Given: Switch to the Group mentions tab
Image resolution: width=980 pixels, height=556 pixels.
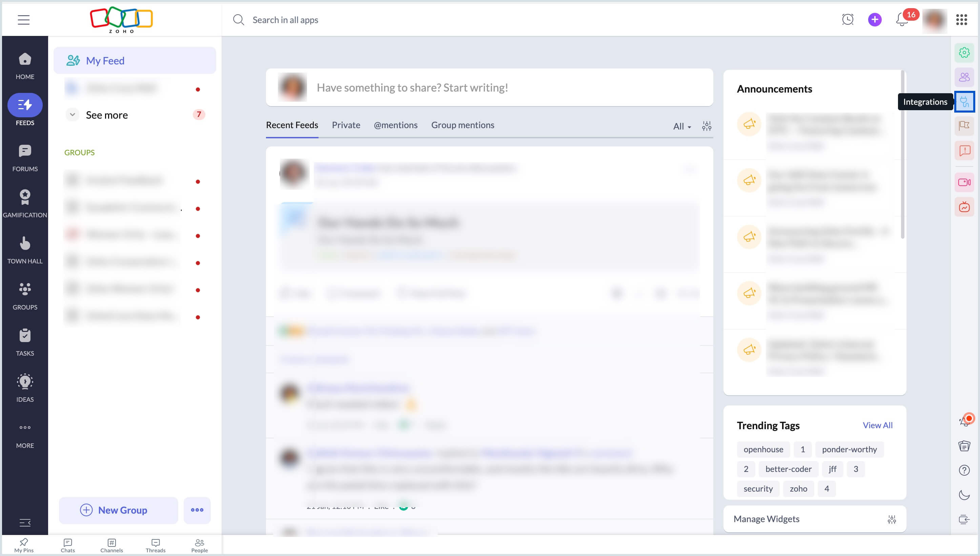Looking at the screenshot, I should pos(463,125).
